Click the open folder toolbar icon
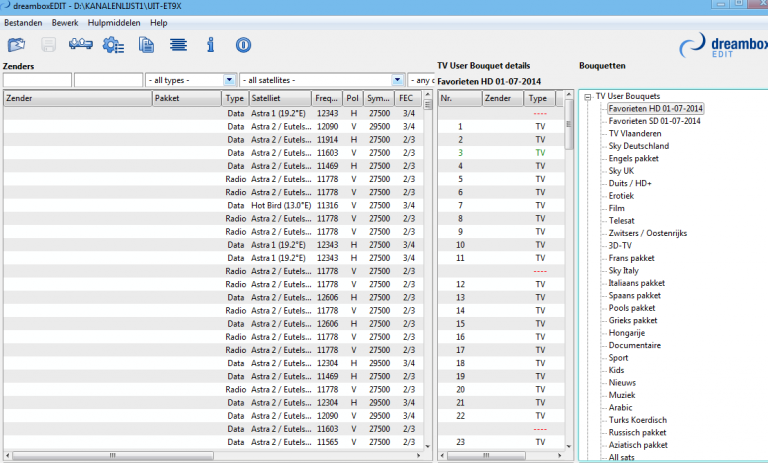768x463 pixels. pyautogui.click(x=17, y=44)
